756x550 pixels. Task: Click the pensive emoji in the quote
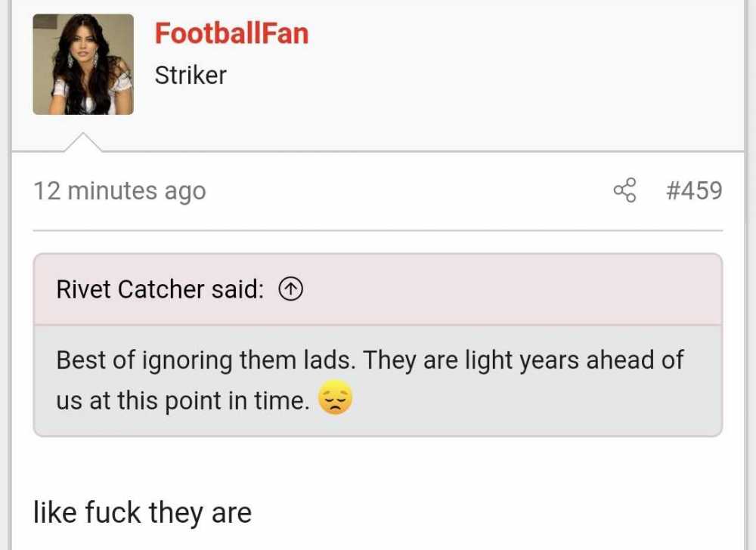[336, 397]
